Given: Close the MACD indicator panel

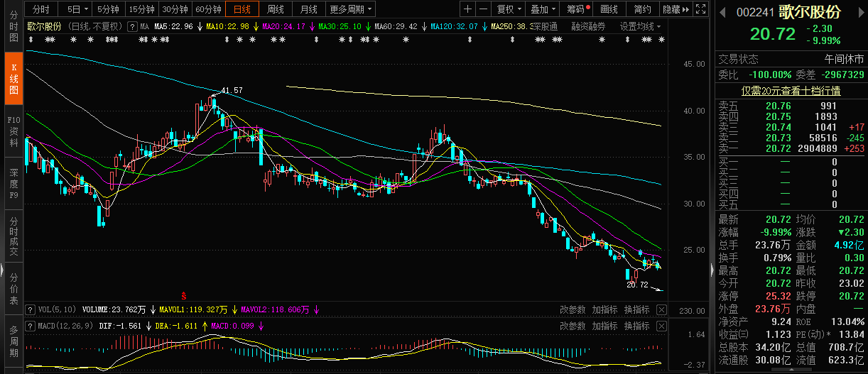Looking at the screenshot, I should tap(661, 326).
